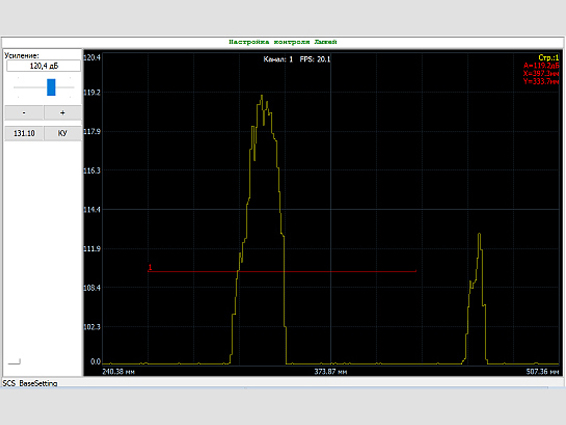
Task: Click the strobe marker label 1
Action: [150, 267]
